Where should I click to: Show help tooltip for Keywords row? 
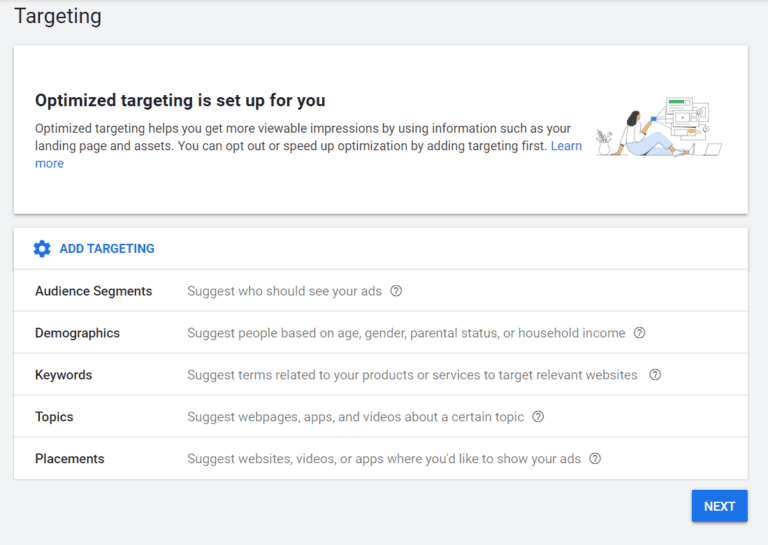[x=655, y=375]
